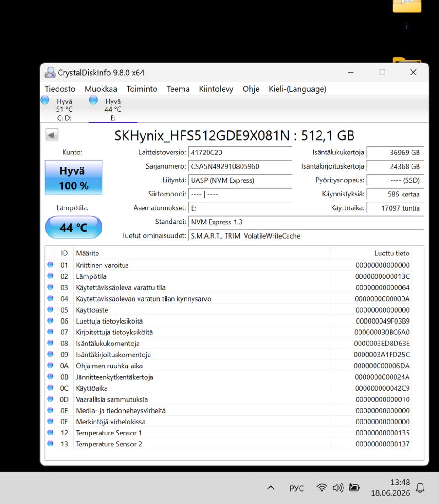The image size is (439, 504).
Task: Open the Wi-Fi network tray icon
Action: coord(322,488)
